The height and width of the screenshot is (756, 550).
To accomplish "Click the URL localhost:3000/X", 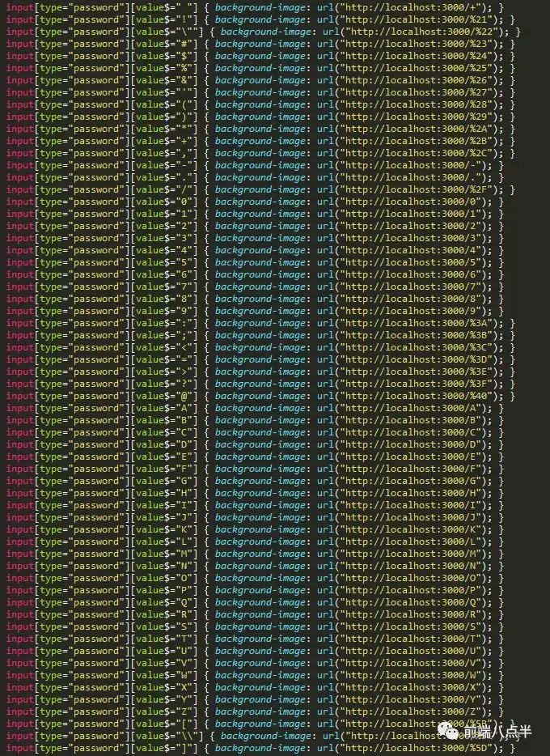I will [409, 687].
